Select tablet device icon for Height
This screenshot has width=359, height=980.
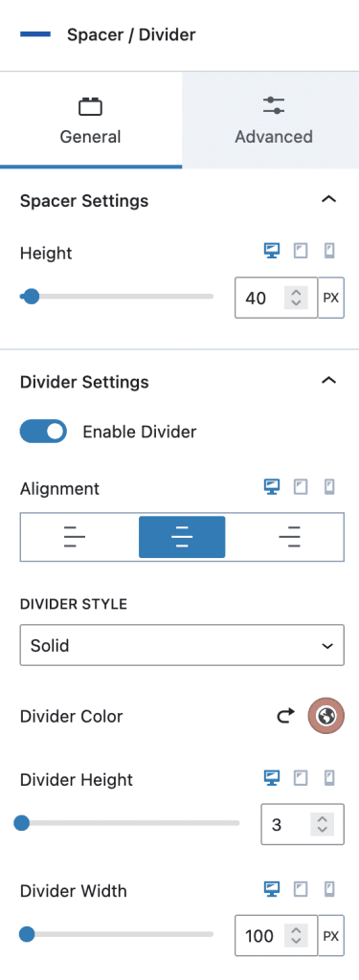coord(301,252)
